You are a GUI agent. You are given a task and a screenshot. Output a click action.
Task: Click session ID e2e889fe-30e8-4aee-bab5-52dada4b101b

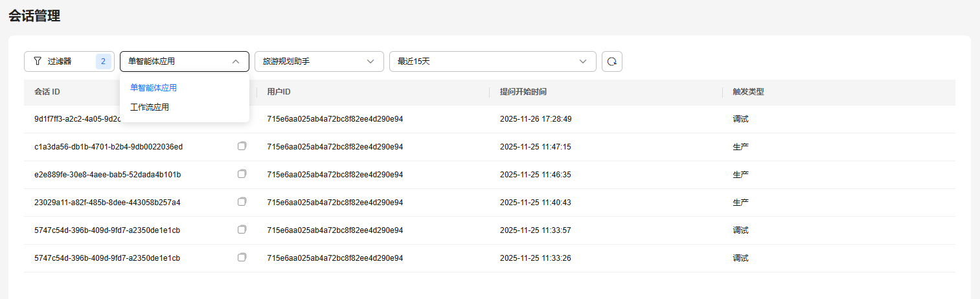point(108,175)
